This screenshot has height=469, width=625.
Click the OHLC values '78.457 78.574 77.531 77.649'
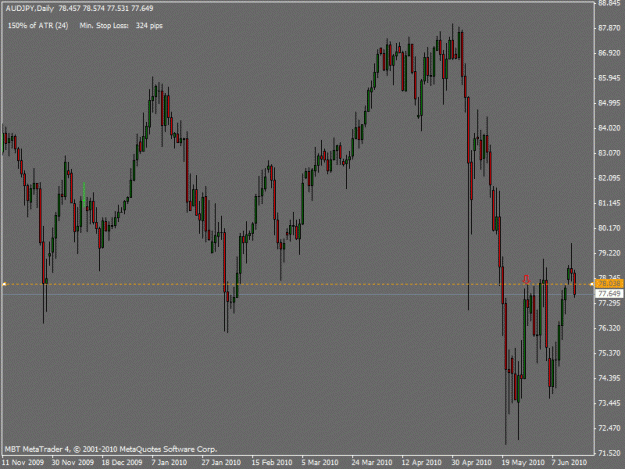click(x=106, y=8)
